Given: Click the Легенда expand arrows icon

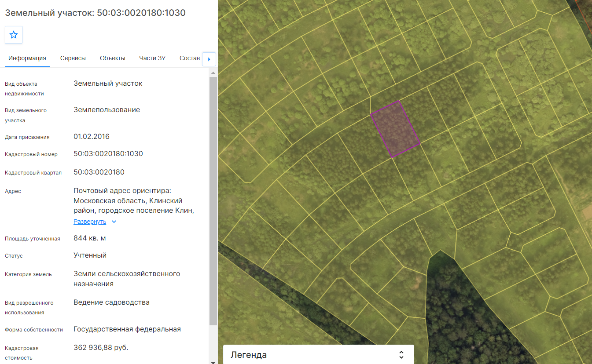Looking at the screenshot, I should (401, 355).
